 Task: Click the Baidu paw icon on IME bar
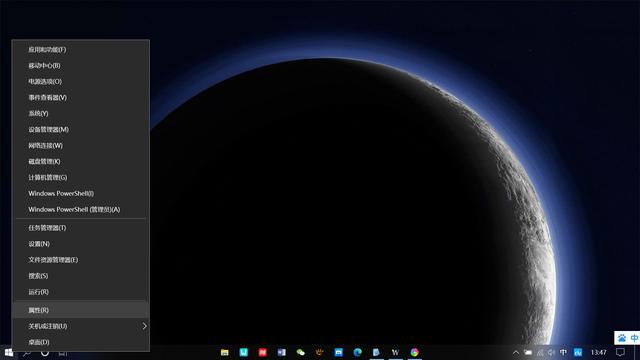pyautogui.click(x=622, y=338)
